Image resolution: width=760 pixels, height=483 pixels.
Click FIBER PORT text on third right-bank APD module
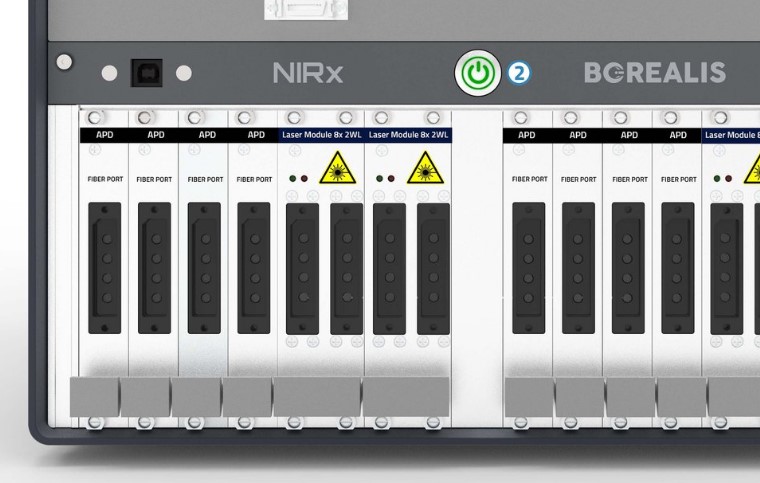coord(630,179)
